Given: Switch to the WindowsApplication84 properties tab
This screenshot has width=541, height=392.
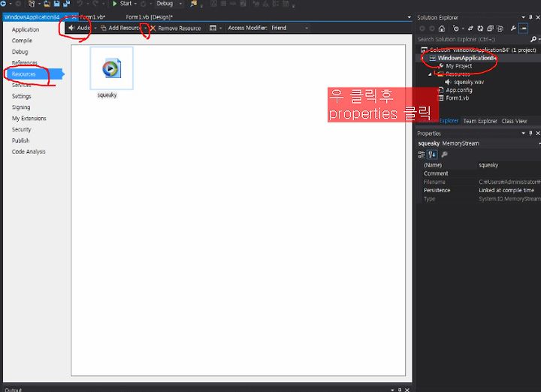Looking at the screenshot, I should click(x=32, y=17).
